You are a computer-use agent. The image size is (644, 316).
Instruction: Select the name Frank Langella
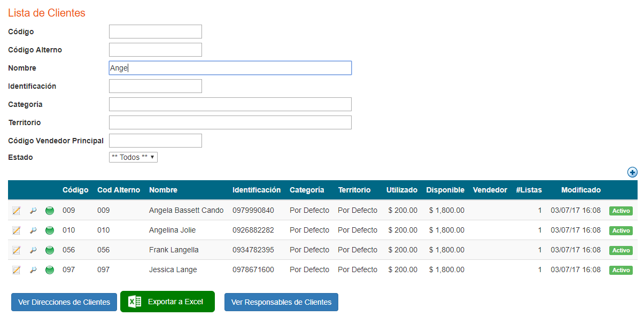click(x=174, y=250)
